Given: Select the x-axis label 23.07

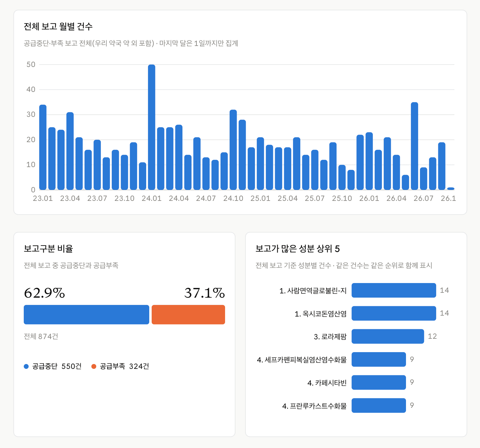Looking at the screenshot, I should (97, 198).
